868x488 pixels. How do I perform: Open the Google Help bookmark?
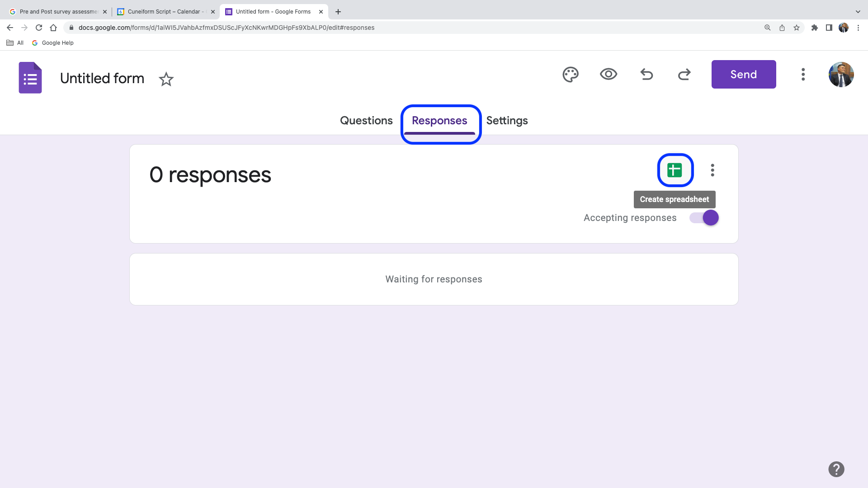click(53, 43)
